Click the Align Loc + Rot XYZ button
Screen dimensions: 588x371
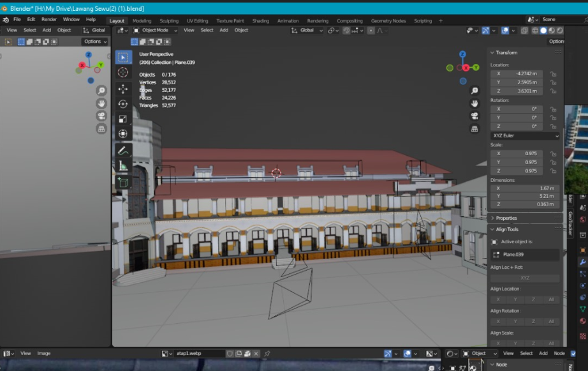tap(524, 278)
